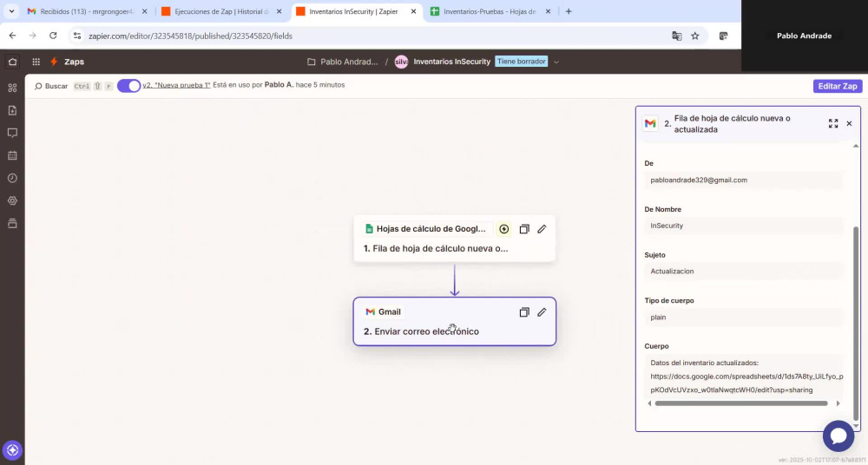Open the translate page icon in address bar
Viewport: 868px width, 465px height.
676,36
